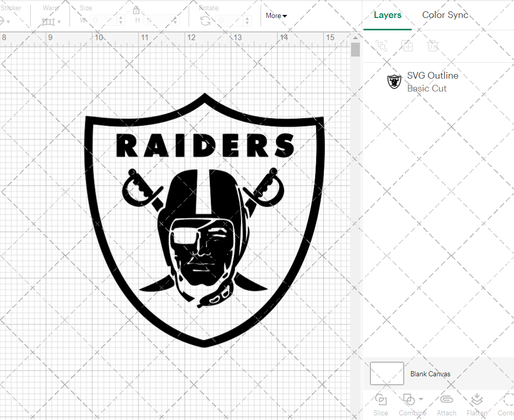Click the Attach tool
This screenshot has height=420, width=514.
pyautogui.click(x=446, y=405)
